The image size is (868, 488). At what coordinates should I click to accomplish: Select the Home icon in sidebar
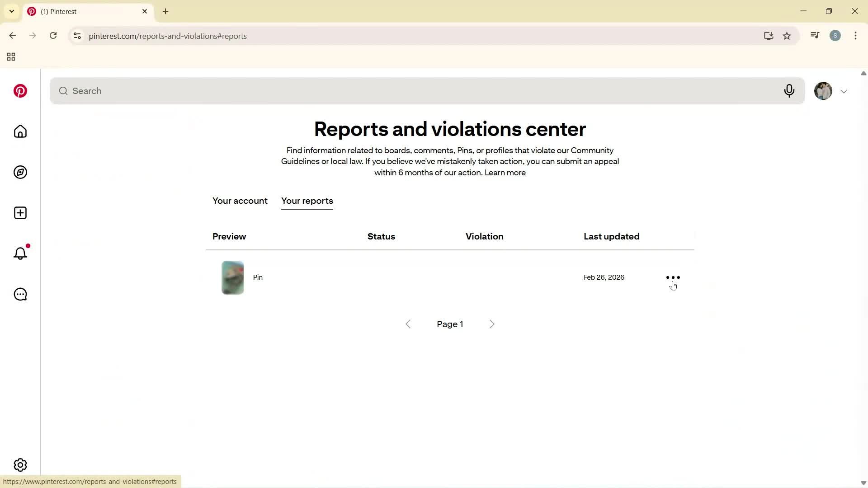click(x=20, y=131)
